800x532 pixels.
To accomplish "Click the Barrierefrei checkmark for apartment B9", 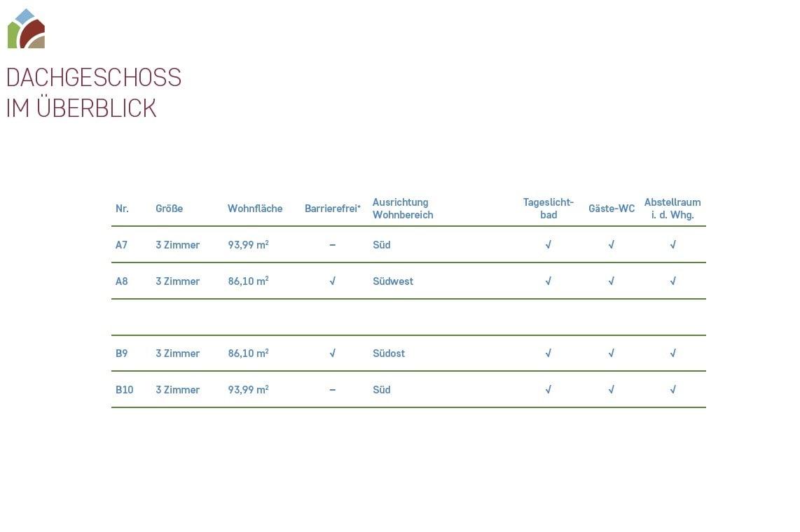I will tap(332, 353).
